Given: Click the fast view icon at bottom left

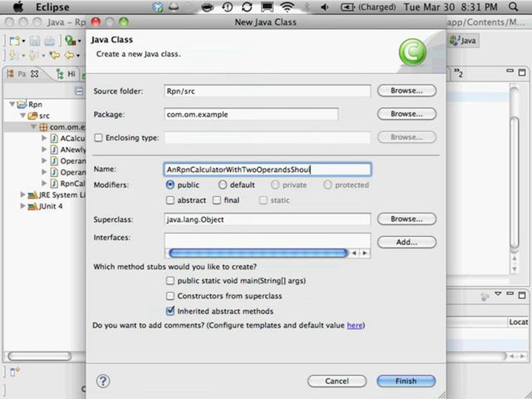Looking at the screenshot, I should (15, 372).
